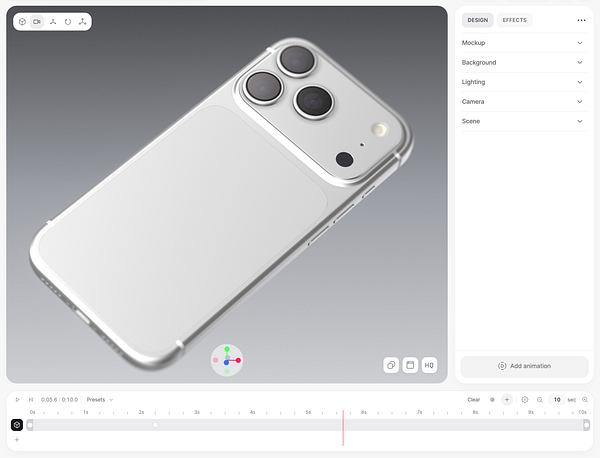Select the camera mode icon
This screenshot has width=600, height=458.
37,22
